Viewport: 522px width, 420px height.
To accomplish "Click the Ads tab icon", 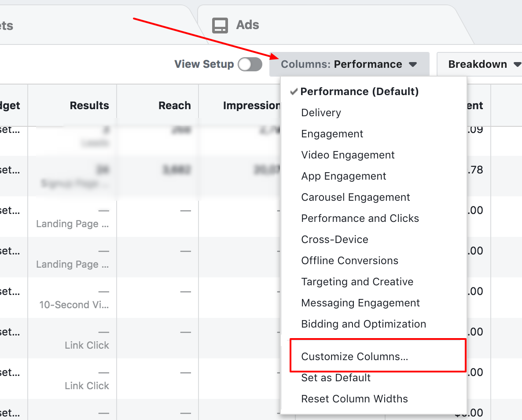I will click(x=220, y=25).
